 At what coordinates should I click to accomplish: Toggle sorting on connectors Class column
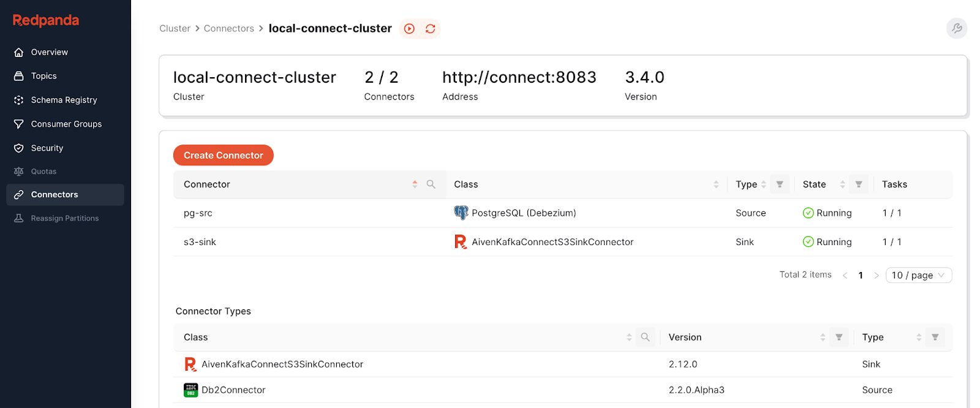pyautogui.click(x=716, y=184)
